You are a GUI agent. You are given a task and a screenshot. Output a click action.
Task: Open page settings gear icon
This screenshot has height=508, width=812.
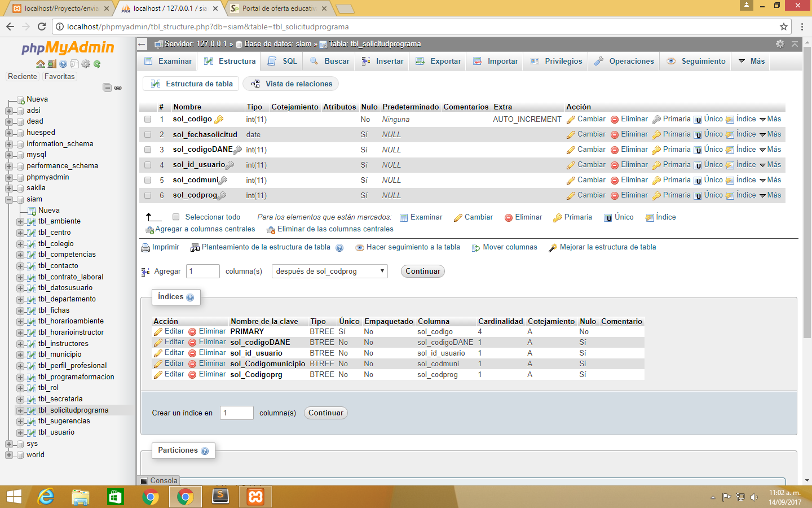coord(780,44)
